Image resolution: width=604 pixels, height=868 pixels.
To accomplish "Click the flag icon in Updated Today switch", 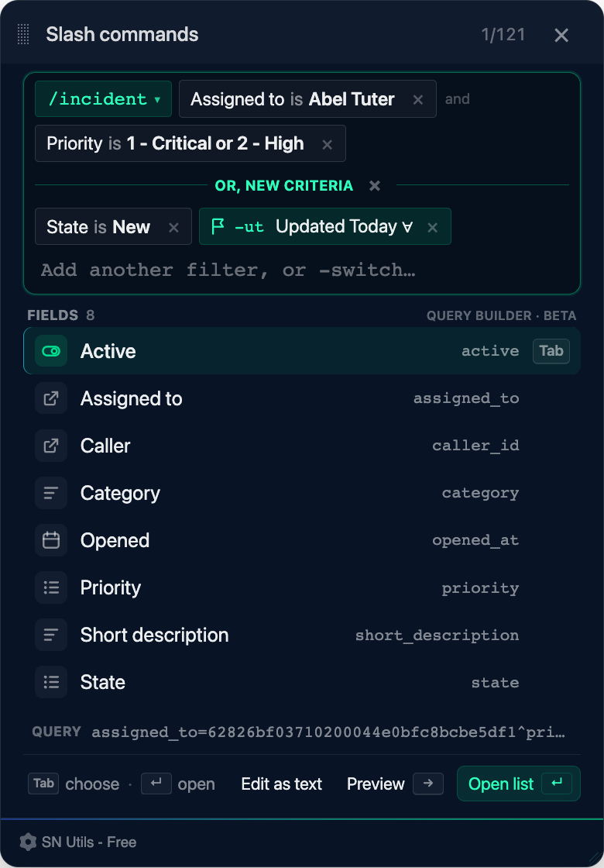I will 218,226.
